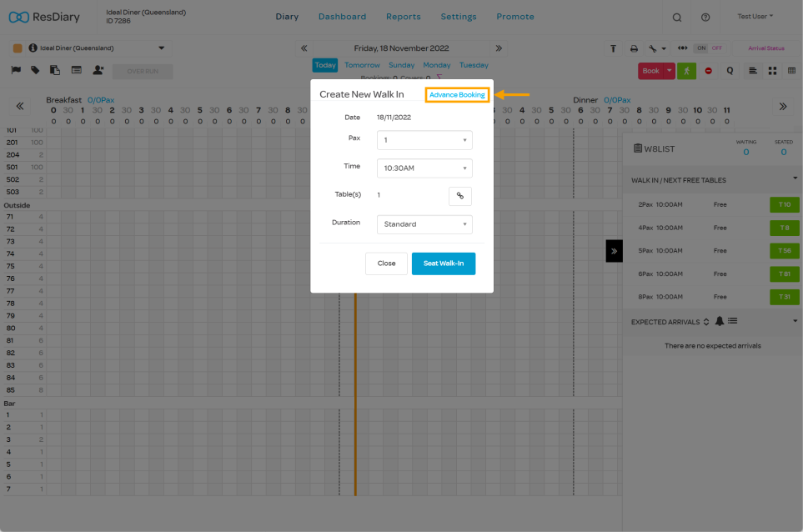Click the green walk-in figure icon
803x532 pixels.
(x=687, y=71)
